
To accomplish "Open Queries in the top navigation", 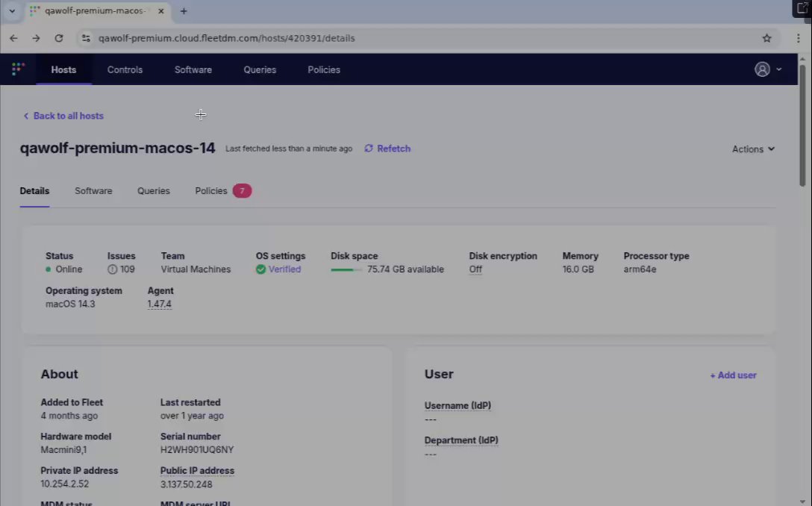I will [x=260, y=70].
